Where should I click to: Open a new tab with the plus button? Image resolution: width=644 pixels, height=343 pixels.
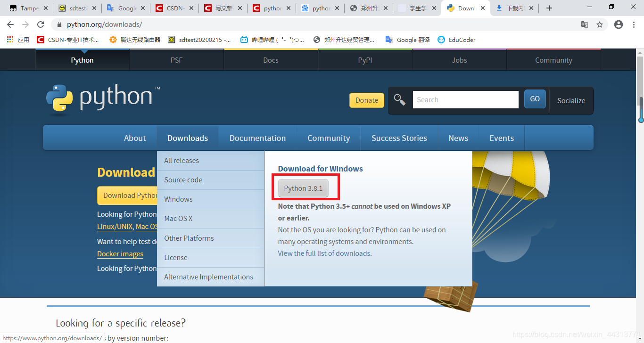pos(549,8)
